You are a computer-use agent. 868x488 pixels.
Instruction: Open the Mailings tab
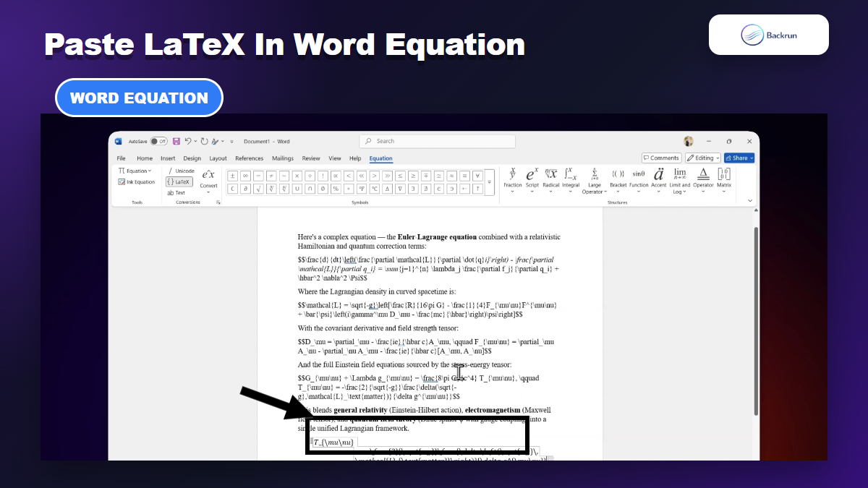(283, 158)
